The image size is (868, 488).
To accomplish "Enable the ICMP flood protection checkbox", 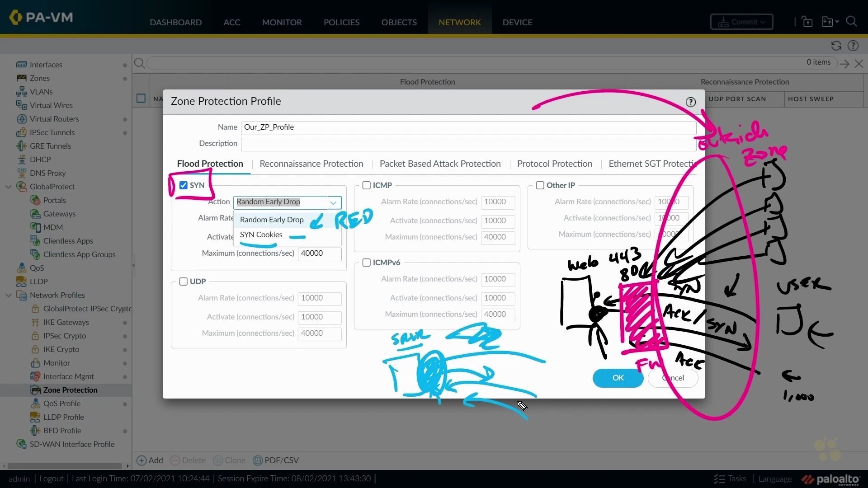I will tap(367, 185).
